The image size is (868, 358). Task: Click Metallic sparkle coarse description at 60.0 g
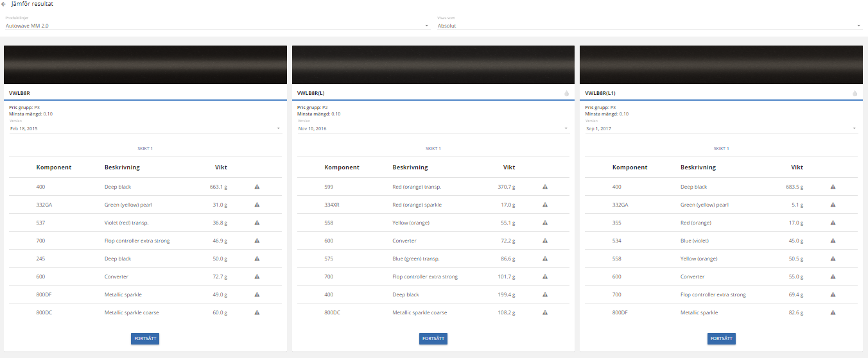132,312
